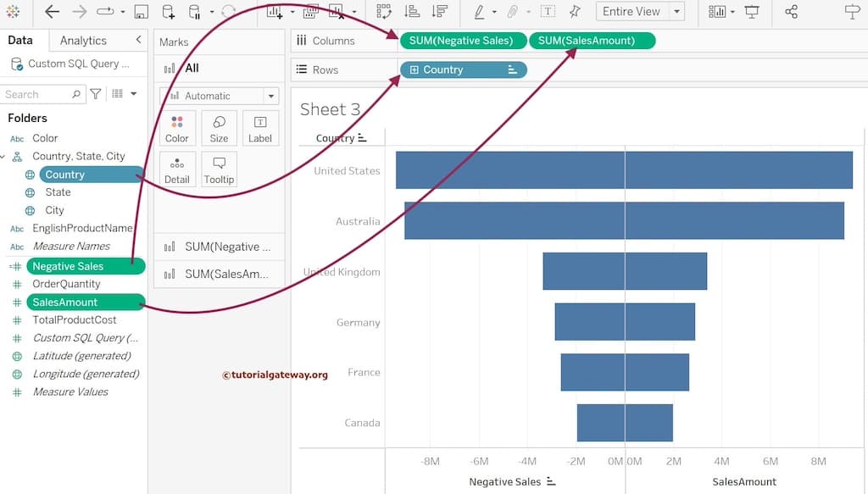Add a new data source icon
Screen dimensions: 868x494
[x=169, y=12]
